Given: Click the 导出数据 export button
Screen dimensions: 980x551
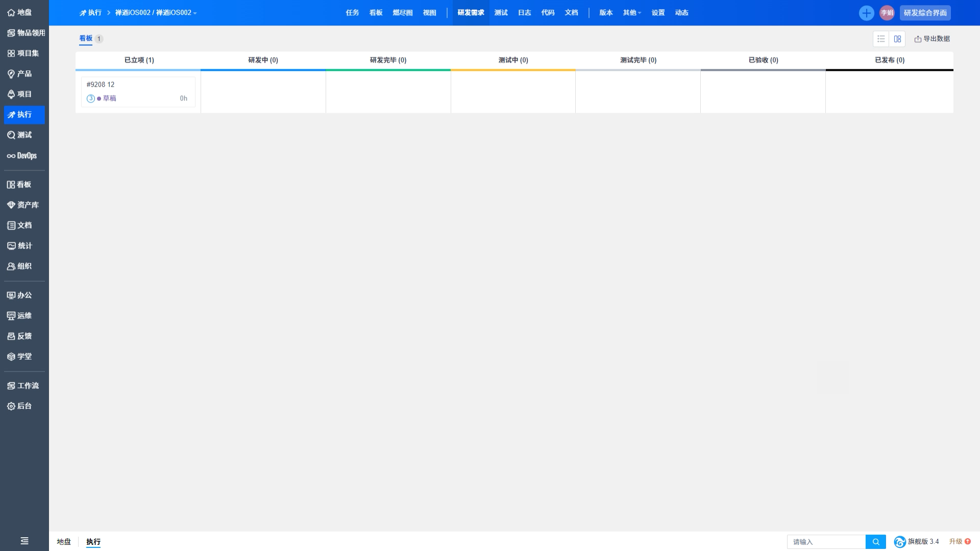Looking at the screenshot, I should click(932, 39).
